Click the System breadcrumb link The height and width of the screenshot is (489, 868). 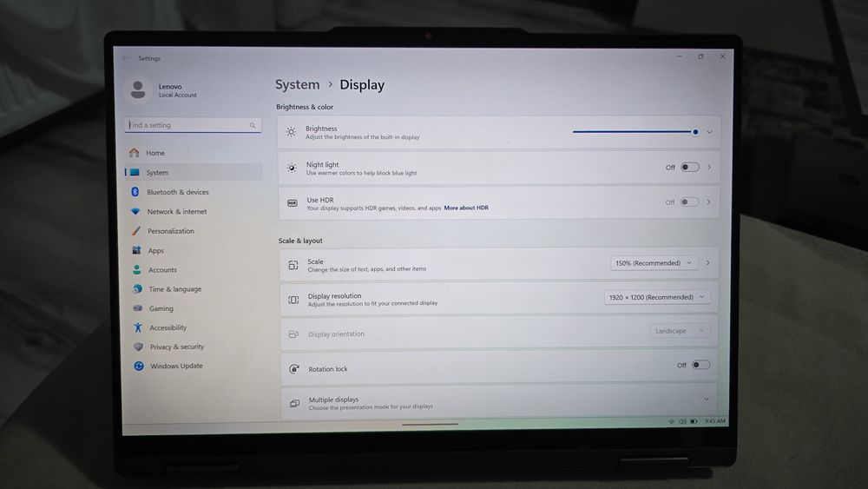297,84
